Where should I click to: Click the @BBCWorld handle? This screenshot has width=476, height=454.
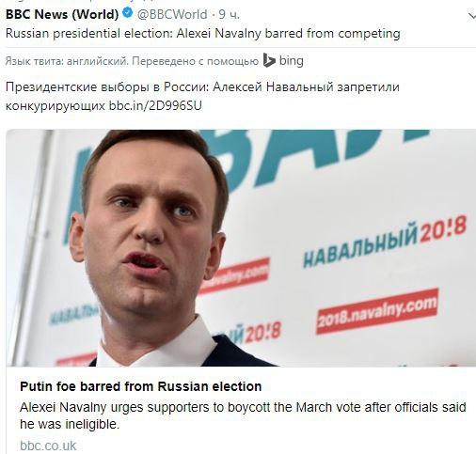pyautogui.click(x=172, y=14)
